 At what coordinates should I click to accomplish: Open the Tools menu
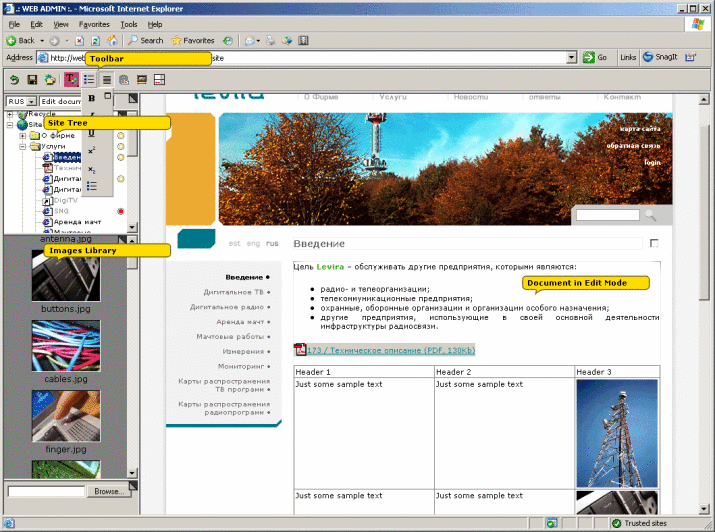129,25
